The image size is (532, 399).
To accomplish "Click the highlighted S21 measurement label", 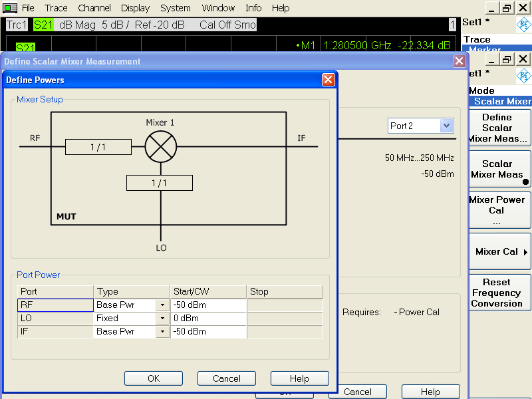I will point(43,25).
